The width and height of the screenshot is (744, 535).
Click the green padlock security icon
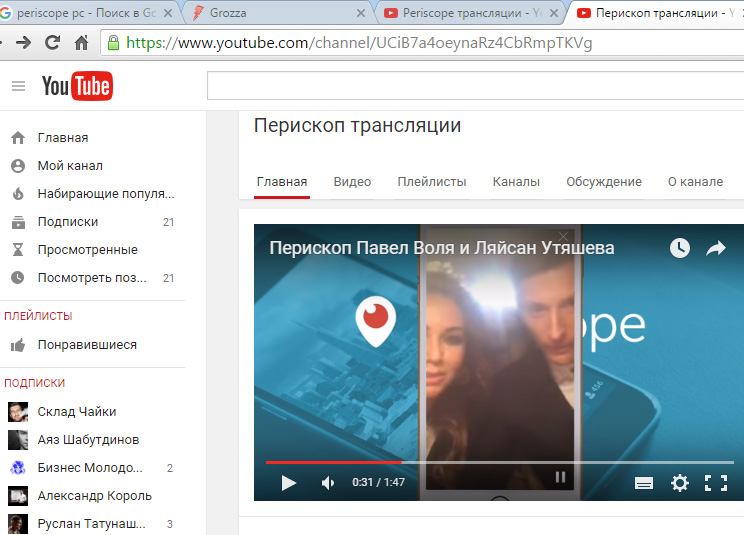click(x=113, y=43)
